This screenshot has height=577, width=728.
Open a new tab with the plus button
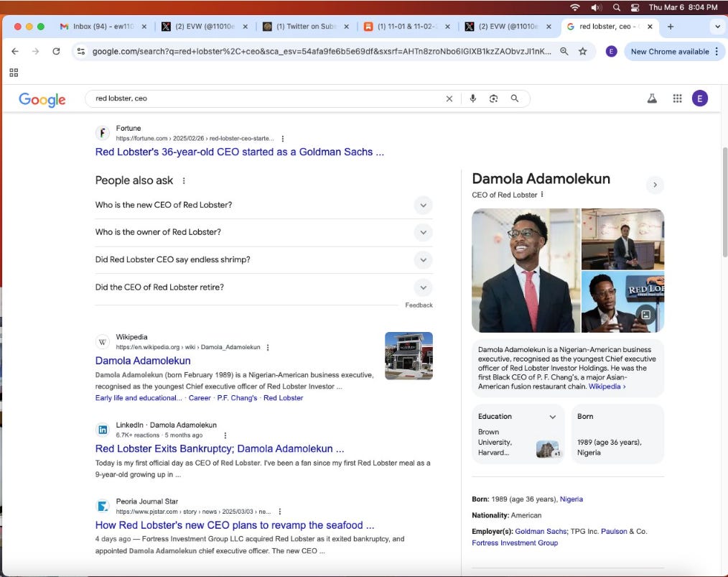pos(671,27)
